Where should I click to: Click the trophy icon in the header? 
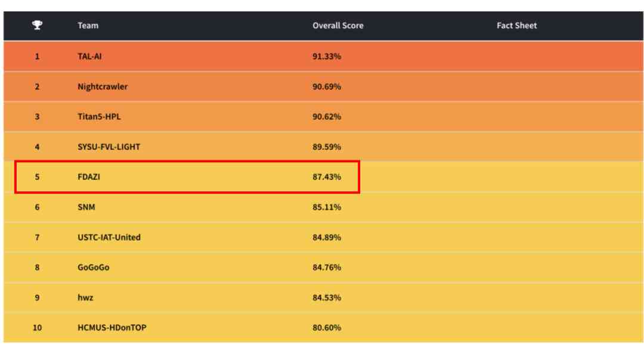(x=38, y=26)
